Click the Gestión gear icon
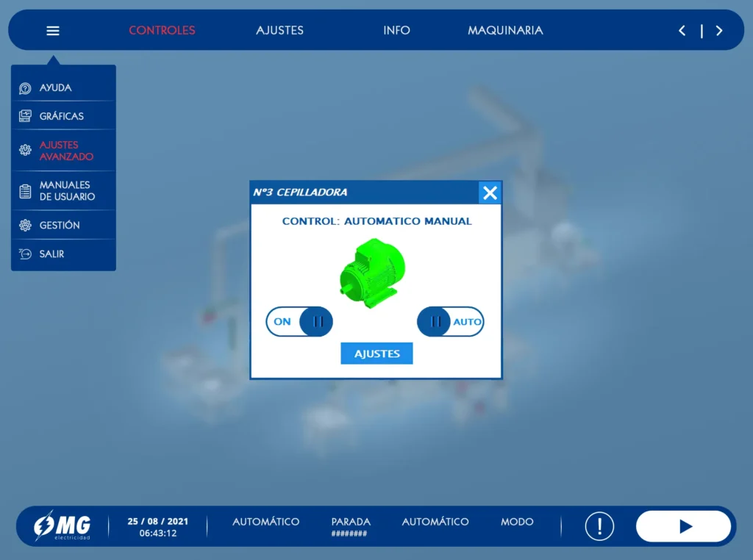 (x=25, y=225)
